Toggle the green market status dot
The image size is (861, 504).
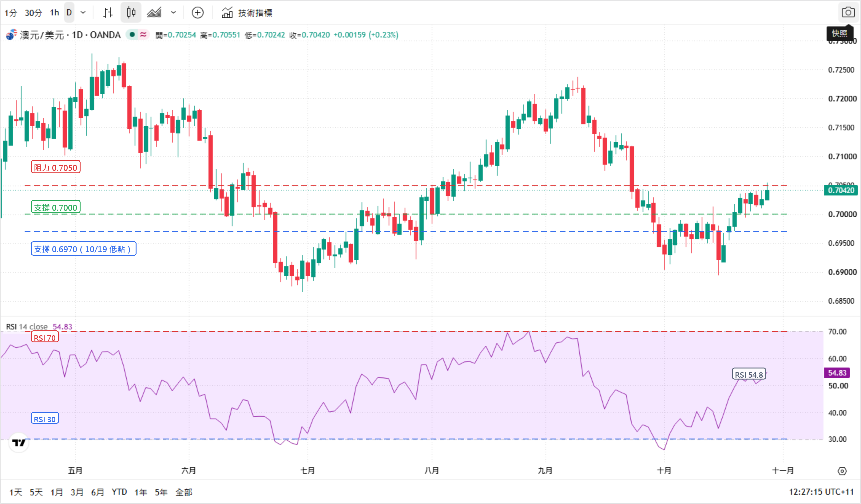click(132, 34)
